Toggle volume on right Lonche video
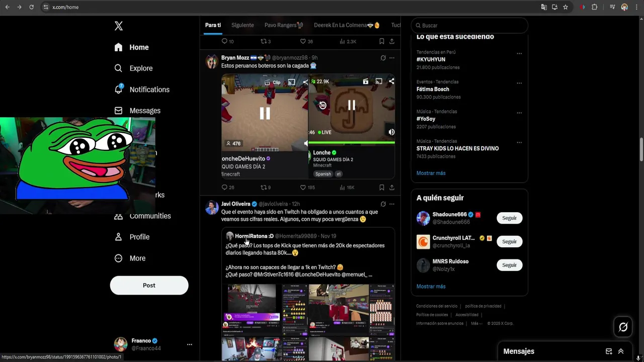The width and height of the screenshot is (644, 362). pos(391,132)
